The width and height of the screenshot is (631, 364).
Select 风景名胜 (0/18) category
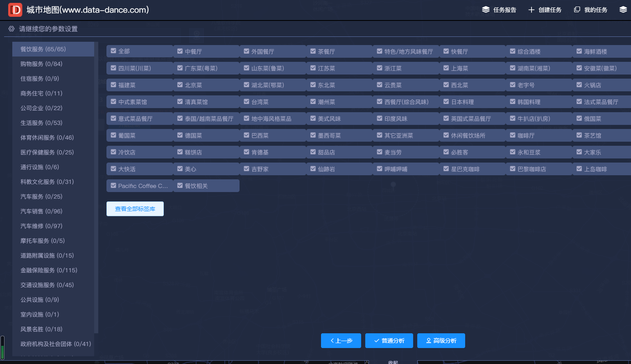pos(53,329)
